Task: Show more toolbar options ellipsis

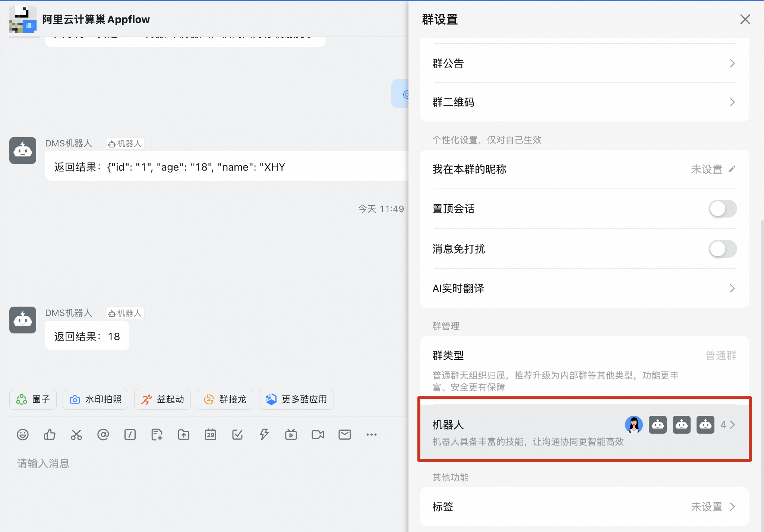Action: [x=372, y=434]
